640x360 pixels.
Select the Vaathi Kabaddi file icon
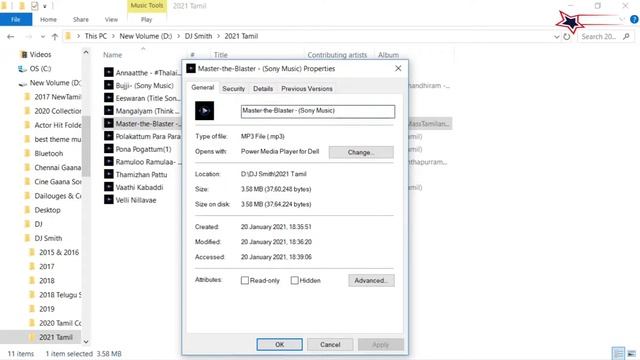pyautogui.click(x=109, y=187)
